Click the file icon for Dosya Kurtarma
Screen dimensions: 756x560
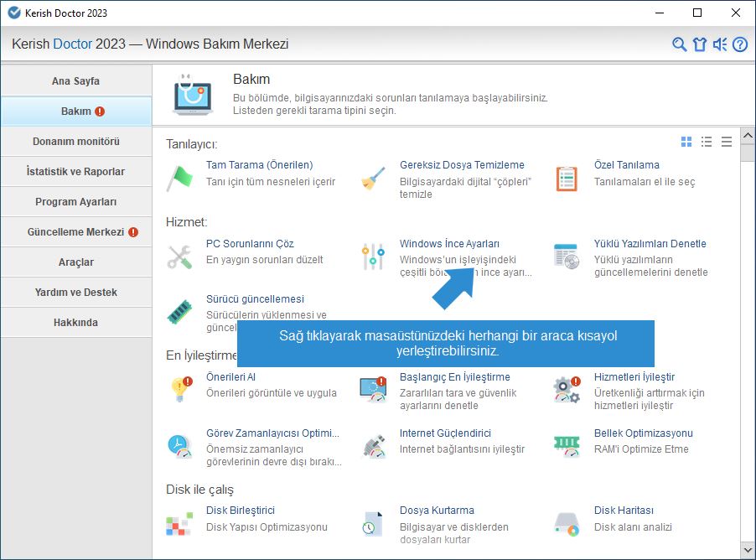(373, 524)
